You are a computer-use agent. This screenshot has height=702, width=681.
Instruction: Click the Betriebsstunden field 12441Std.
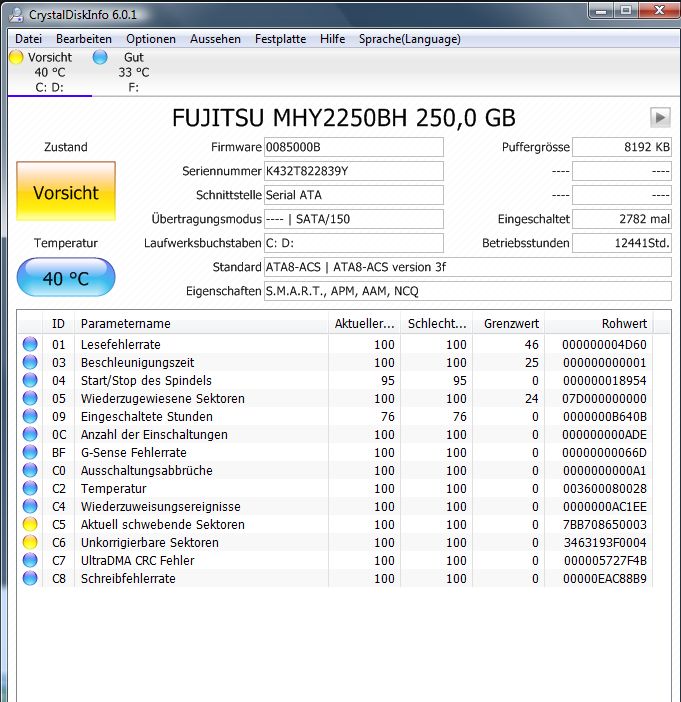point(622,243)
